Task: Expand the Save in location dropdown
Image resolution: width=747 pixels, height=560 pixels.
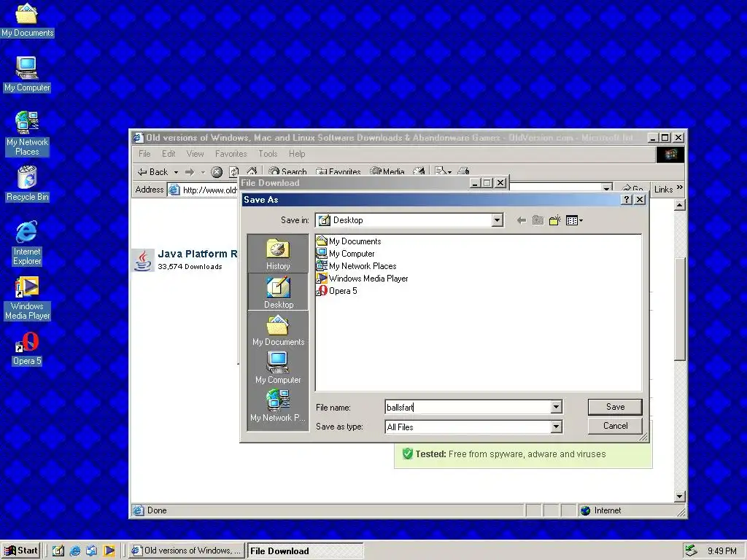Action: [x=497, y=220]
